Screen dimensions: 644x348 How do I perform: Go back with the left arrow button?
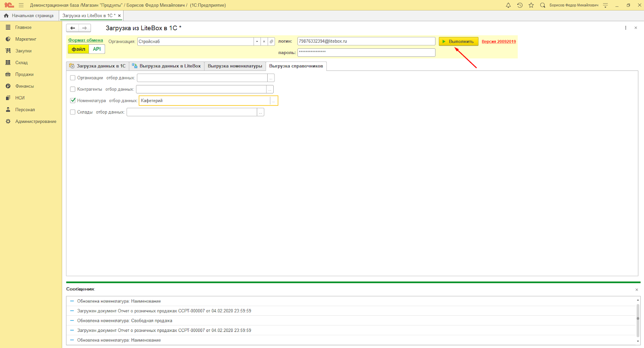pos(72,28)
